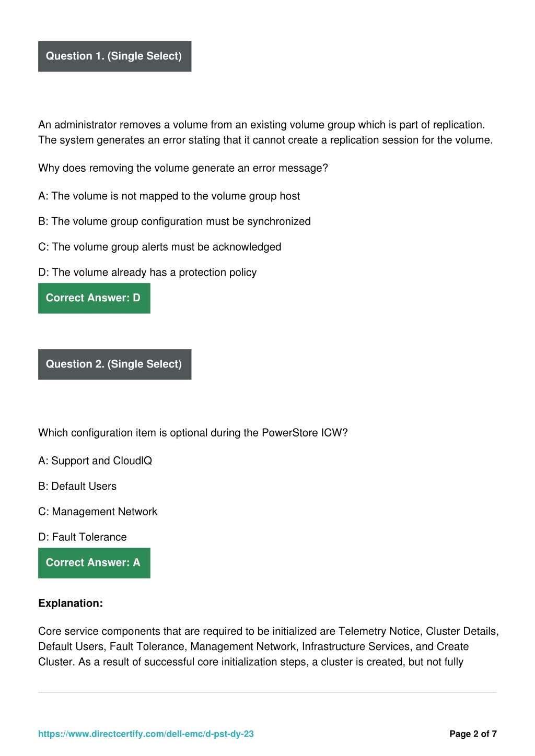
Task: Click the administrator removes a volume paragraph
Action: tap(265, 133)
